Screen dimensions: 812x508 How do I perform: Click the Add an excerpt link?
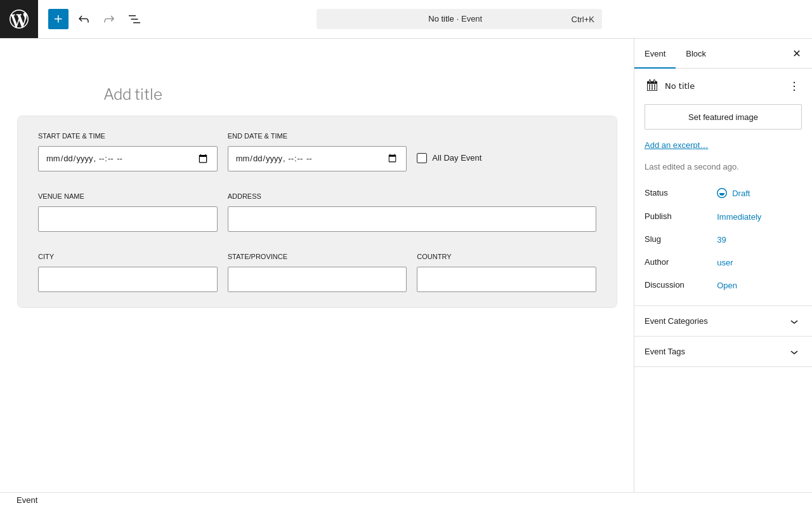tap(676, 145)
